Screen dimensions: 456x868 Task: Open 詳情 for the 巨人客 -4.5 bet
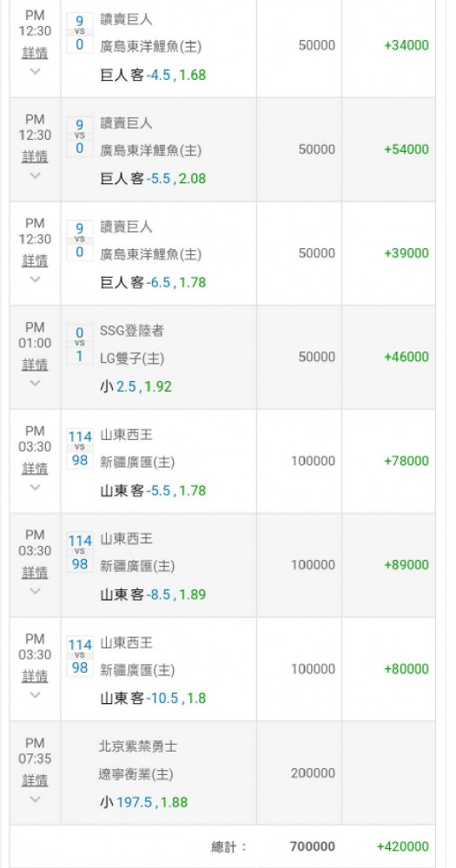(x=35, y=53)
